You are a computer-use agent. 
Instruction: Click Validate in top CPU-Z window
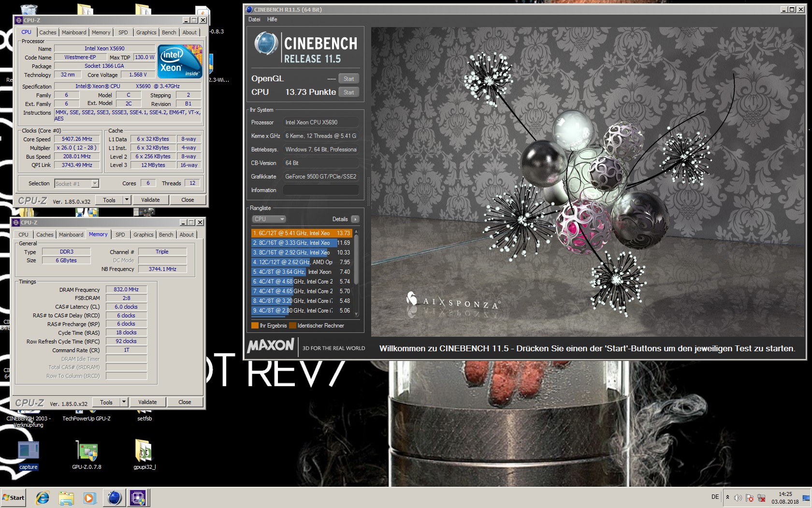coord(150,200)
